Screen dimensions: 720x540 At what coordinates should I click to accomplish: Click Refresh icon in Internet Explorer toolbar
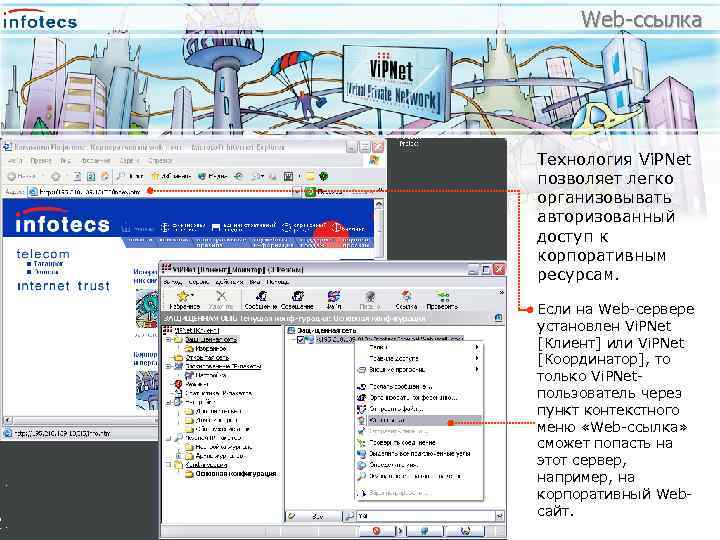coord(91,176)
